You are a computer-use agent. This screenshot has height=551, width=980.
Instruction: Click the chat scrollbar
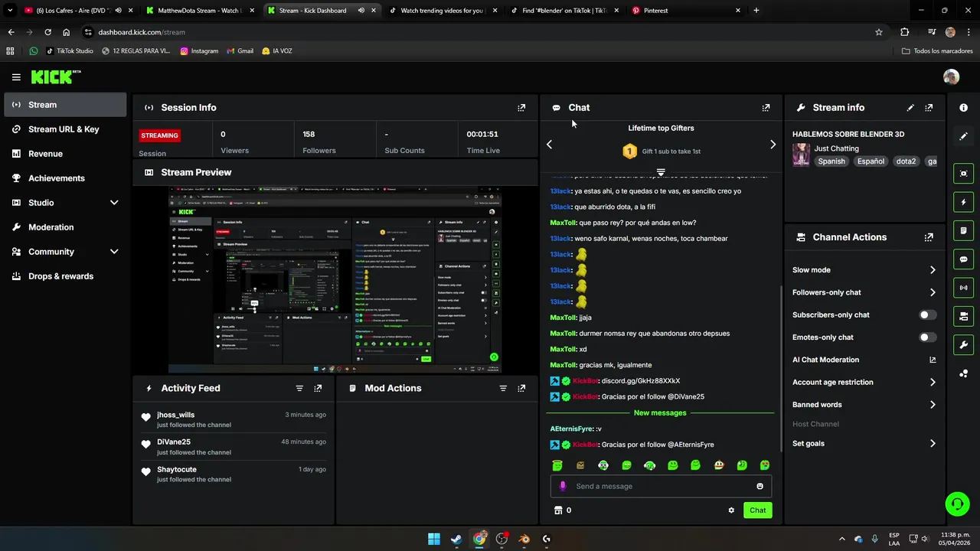(x=781, y=367)
